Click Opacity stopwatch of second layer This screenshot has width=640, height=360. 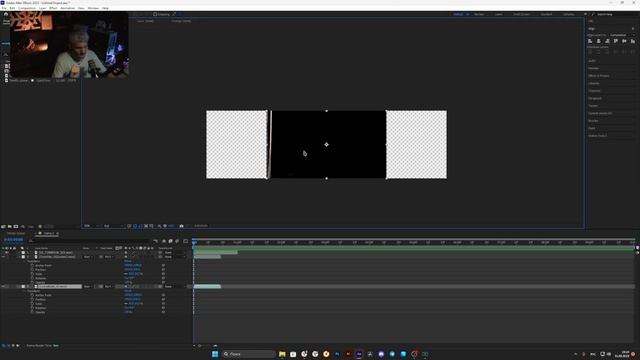32,282
